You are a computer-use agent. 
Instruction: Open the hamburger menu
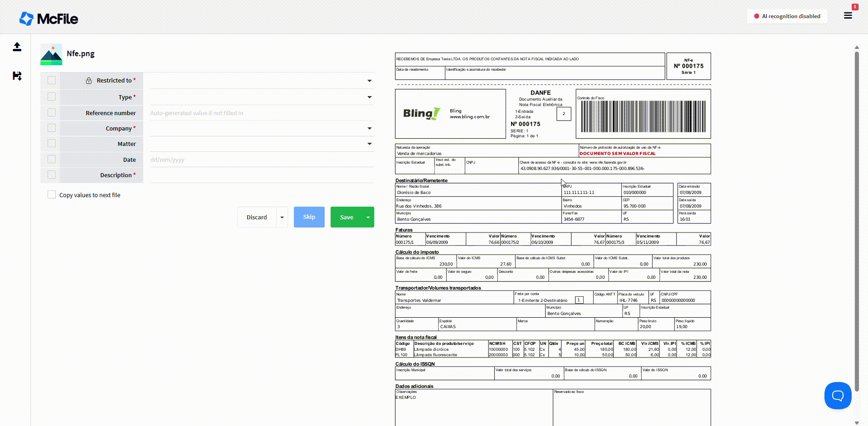point(848,16)
